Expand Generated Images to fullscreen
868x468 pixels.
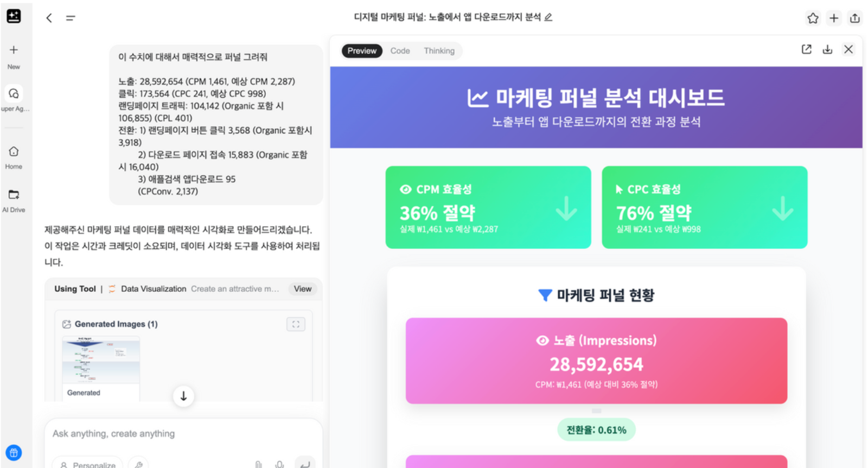[296, 324]
